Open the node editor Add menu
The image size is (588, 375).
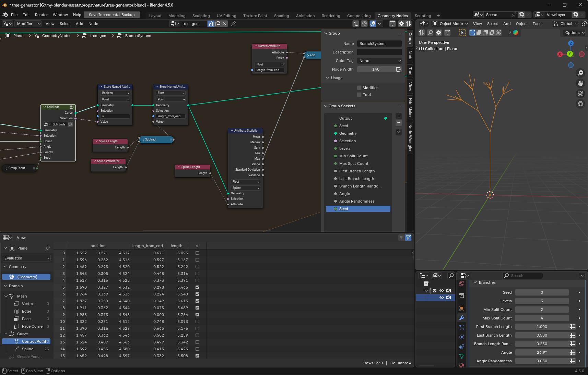pyautogui.click(x=80, y=24)
